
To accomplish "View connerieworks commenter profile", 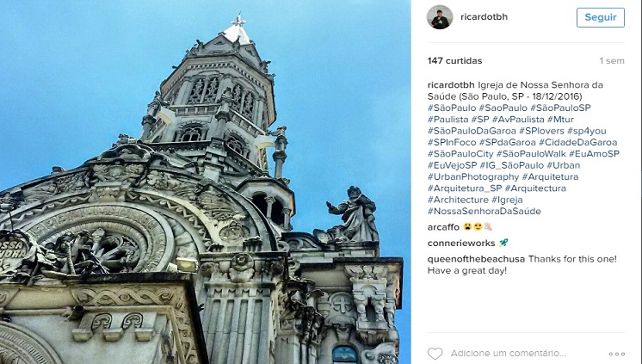I will [461, 243].
